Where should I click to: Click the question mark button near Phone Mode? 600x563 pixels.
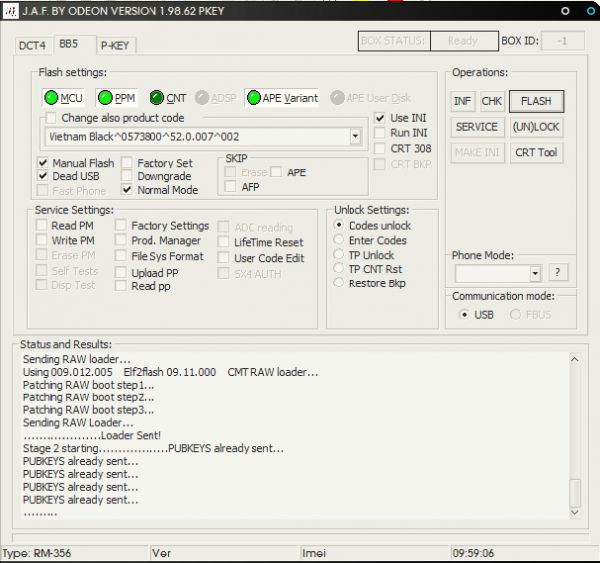point(558,272)
